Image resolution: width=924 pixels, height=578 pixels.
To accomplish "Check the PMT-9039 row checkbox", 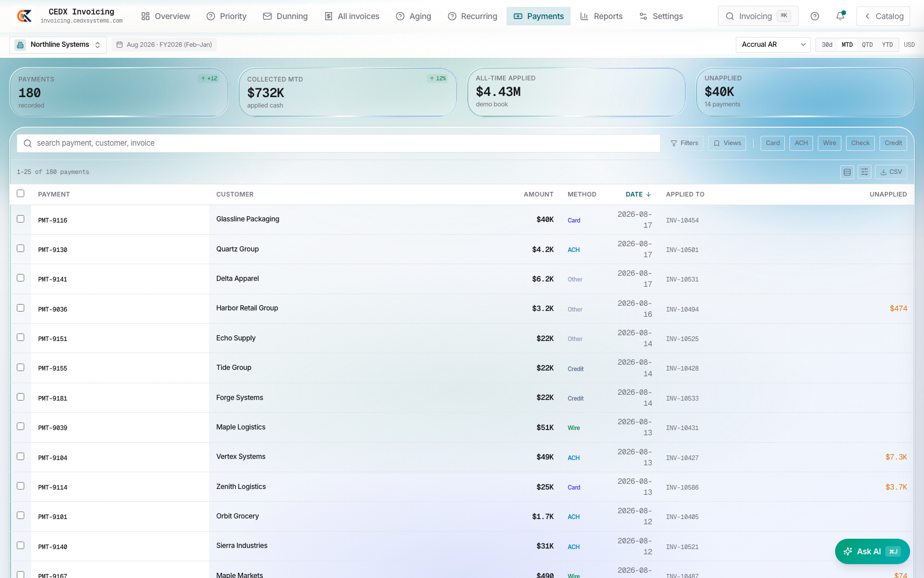I will point(21,427).
